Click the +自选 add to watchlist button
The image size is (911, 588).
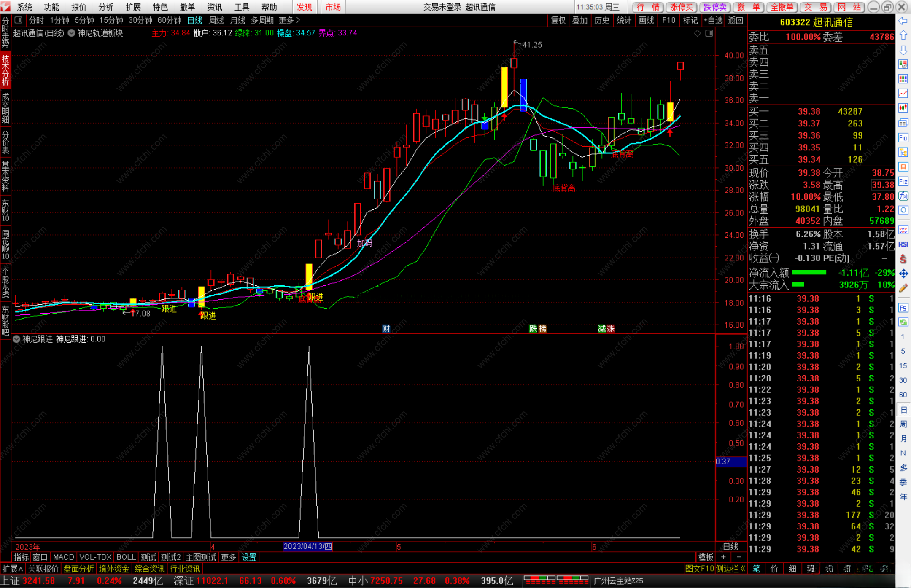[713, 20]
